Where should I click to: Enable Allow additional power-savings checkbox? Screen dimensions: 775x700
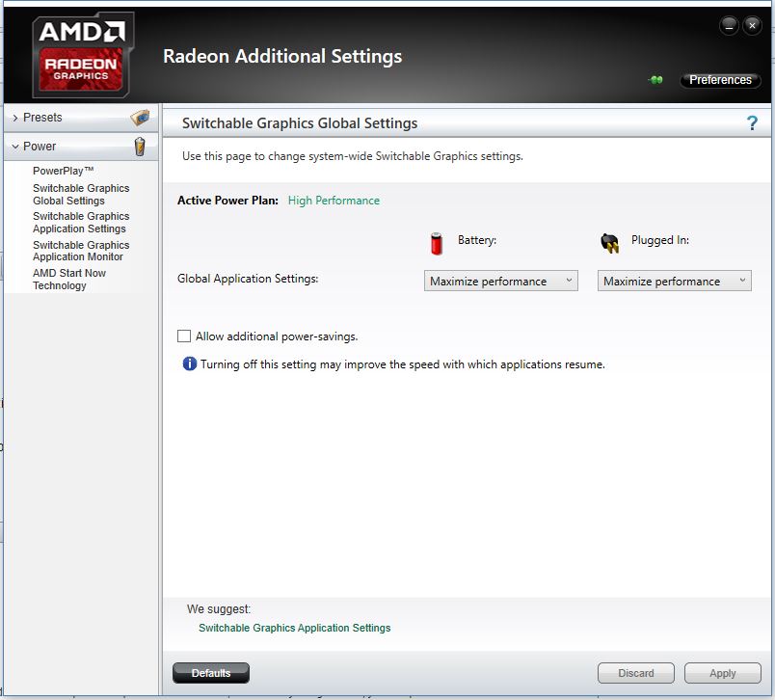click(184, 337)
